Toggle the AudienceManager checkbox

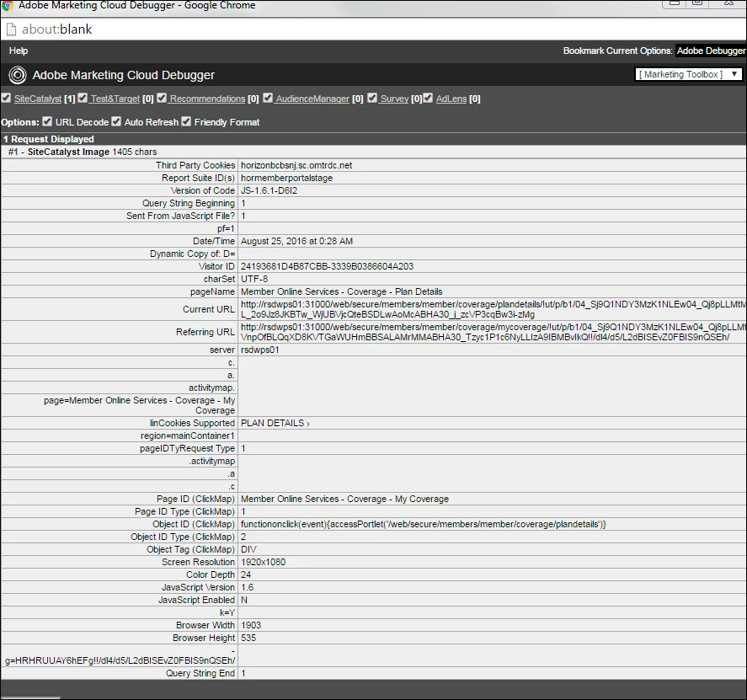tap(268, 98)
